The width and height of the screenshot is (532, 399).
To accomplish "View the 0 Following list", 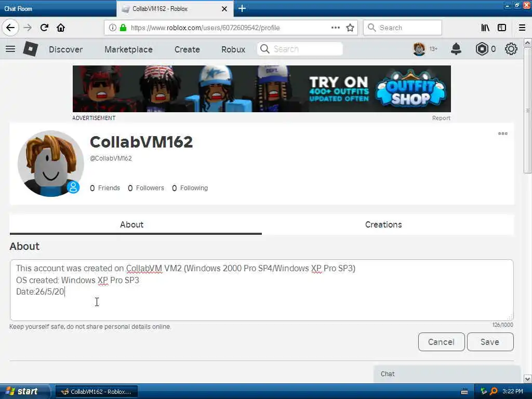I will tap(190, 188).
